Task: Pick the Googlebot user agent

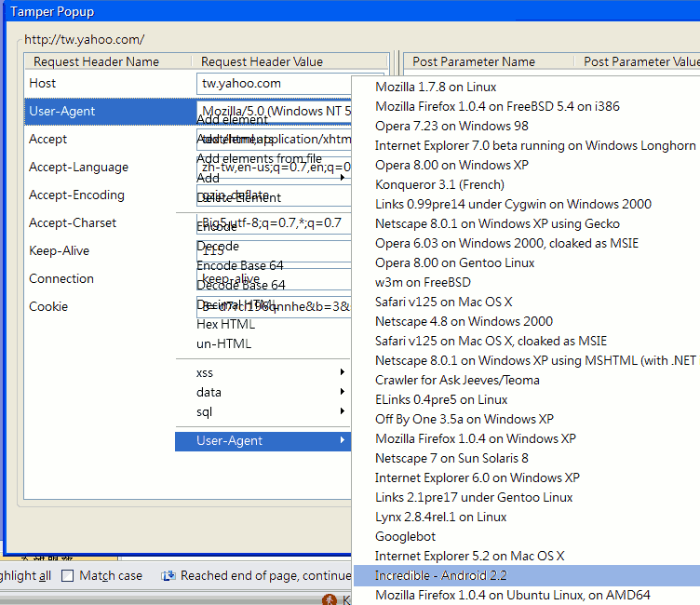Action: pos(405,537)
